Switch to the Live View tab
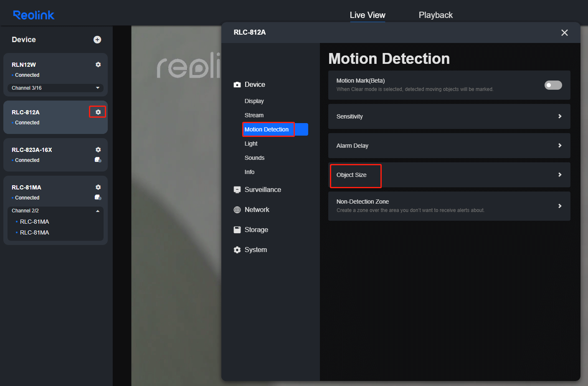 367,15
